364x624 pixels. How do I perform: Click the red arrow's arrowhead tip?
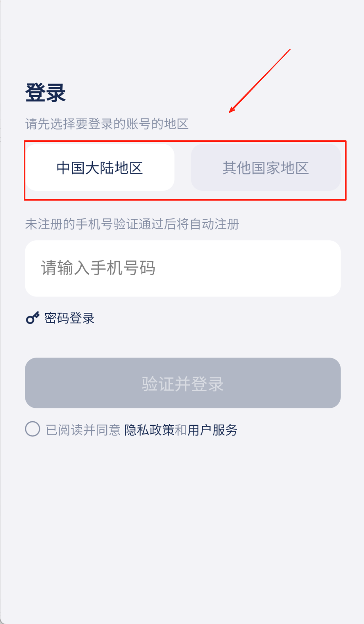(x=230, y=112)
